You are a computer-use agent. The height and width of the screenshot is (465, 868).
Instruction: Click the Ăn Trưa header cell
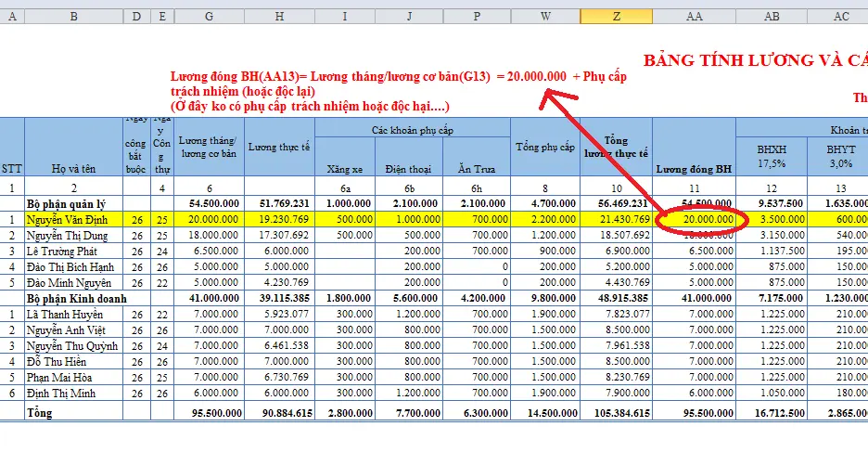(477, 157)
